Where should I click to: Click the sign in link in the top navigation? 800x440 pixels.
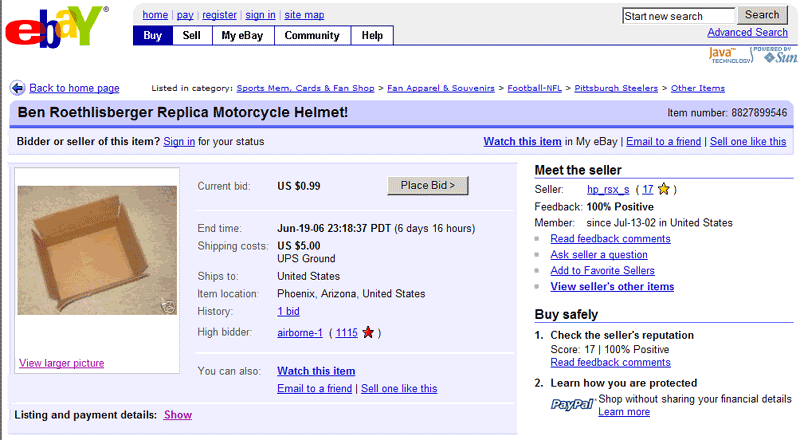260,15
